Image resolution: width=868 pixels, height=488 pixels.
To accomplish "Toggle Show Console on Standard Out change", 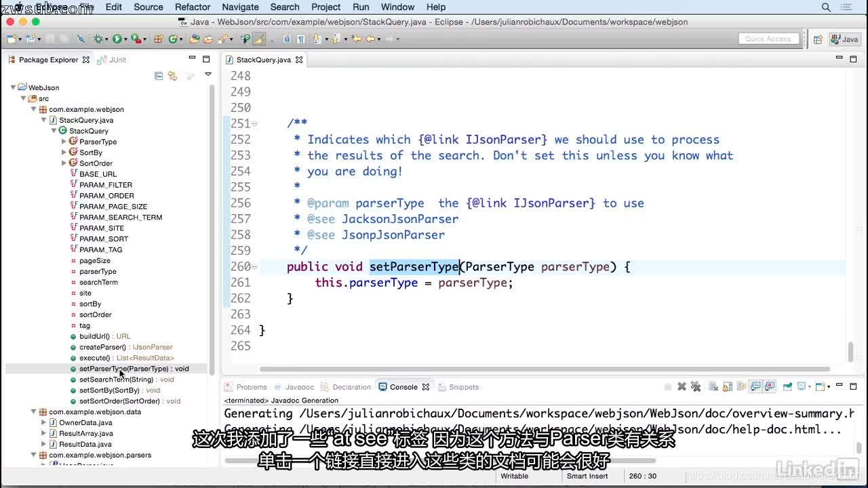I will tap(755, 387).
